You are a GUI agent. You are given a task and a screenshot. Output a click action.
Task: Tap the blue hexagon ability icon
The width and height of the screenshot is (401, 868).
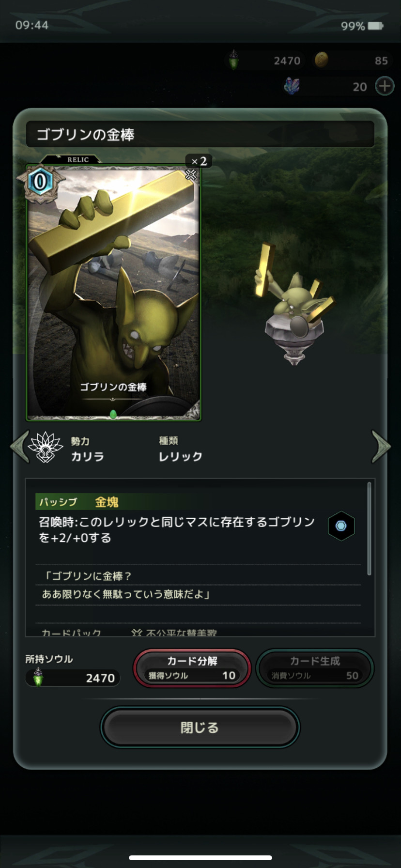pos(341,526)
